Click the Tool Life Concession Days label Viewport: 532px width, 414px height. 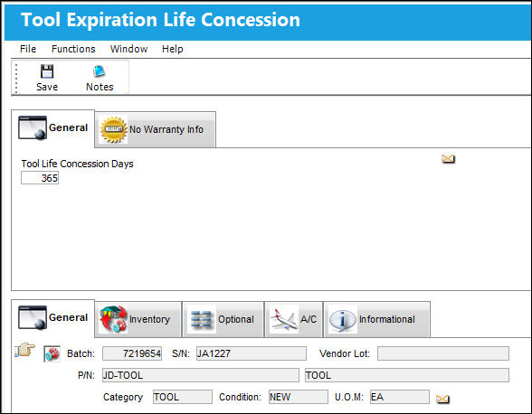click(x=78, y=164)
